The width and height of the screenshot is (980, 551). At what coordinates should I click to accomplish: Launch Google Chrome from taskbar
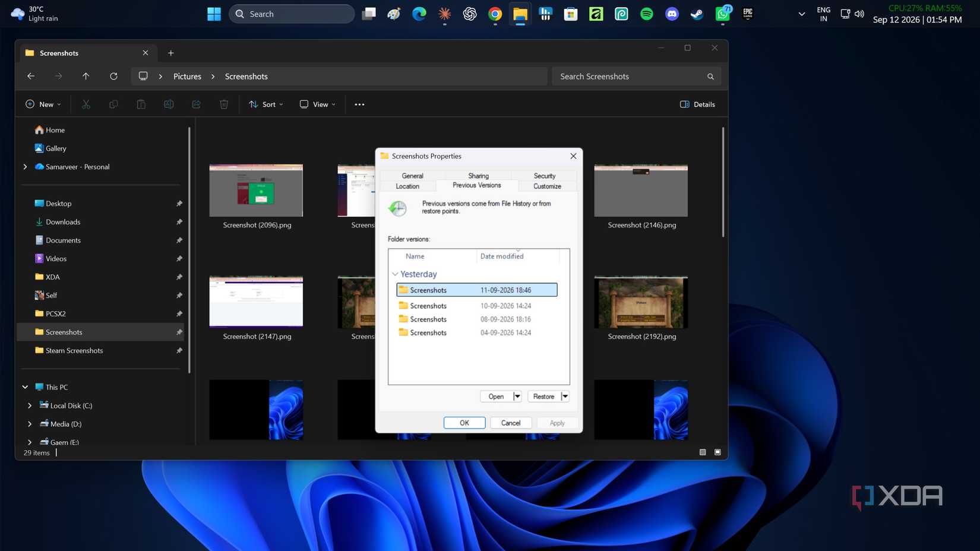coord(495,14)
